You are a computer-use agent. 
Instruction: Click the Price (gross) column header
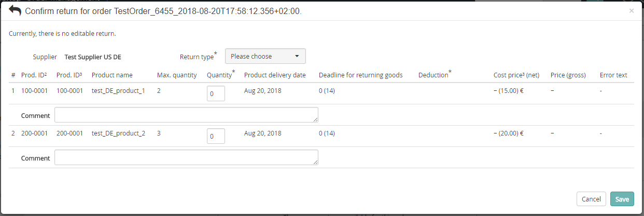click(x=568, y=75)
